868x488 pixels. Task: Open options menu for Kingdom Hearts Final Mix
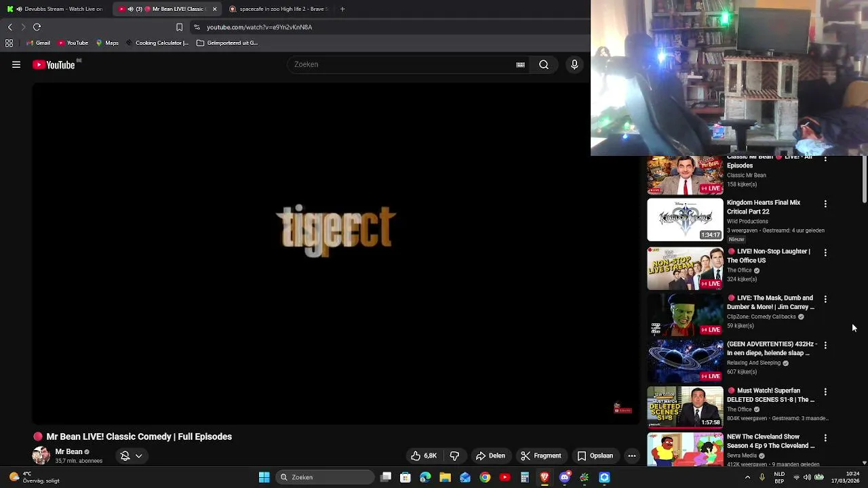click(825, 203)
